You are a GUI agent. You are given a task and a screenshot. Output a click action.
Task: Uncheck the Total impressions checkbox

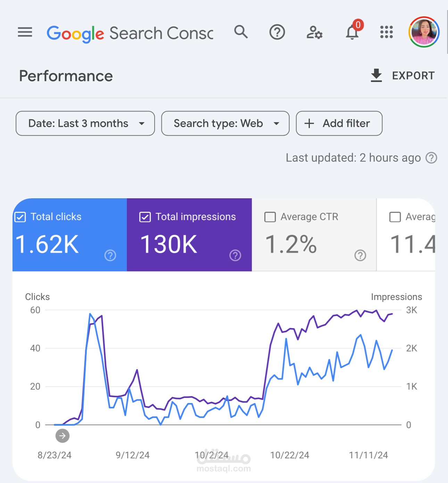point(145,217)
